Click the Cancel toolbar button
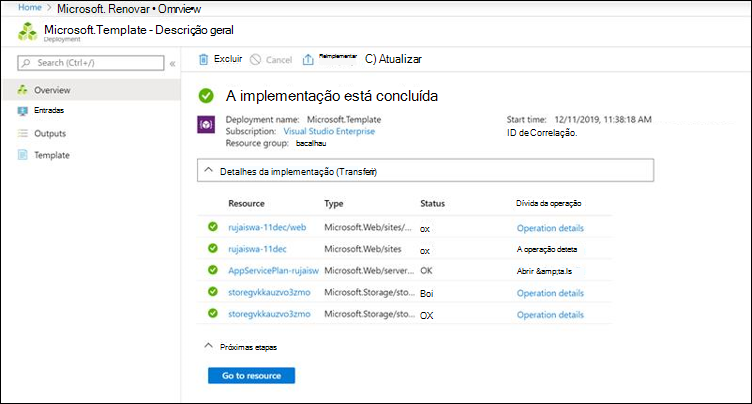752x404 pixels. point(271,59)
